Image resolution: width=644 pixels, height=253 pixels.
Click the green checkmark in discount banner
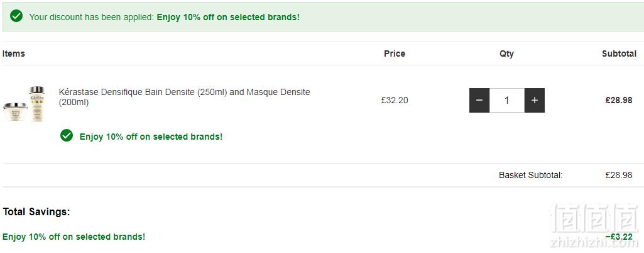[16, 16]
